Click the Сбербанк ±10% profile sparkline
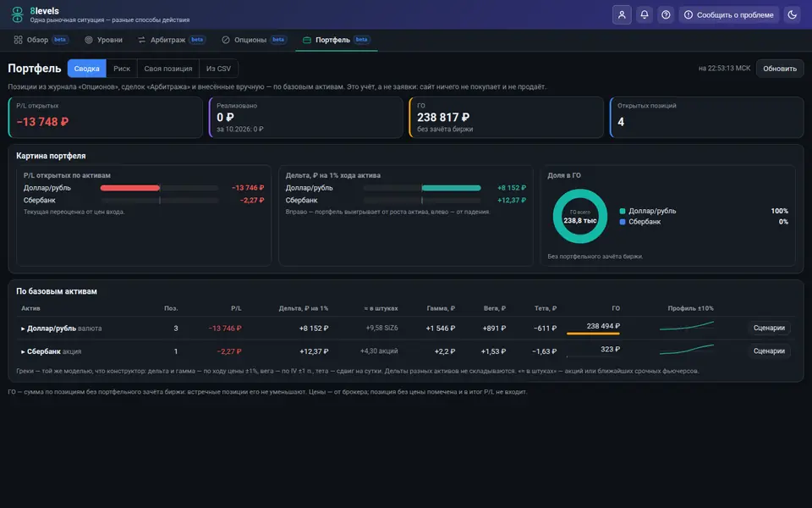The image size is (812, 508). pyautogui.click(x=687, y=350)
